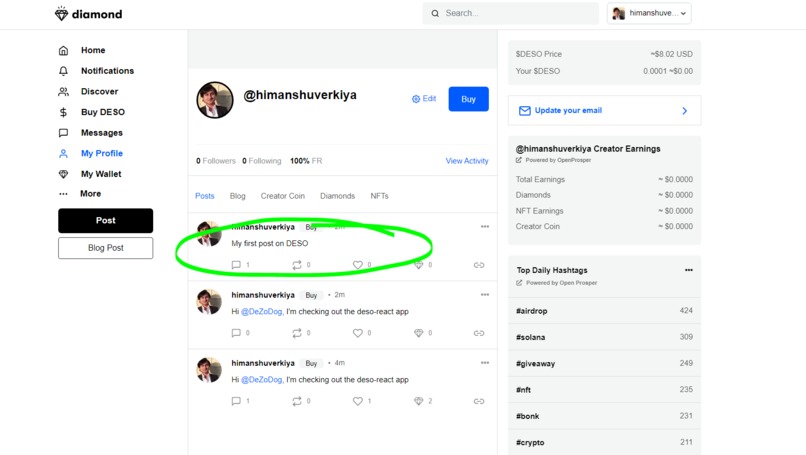
Task: Comment on 'My first post on DESO' post
Action: (x=236, y=265)
